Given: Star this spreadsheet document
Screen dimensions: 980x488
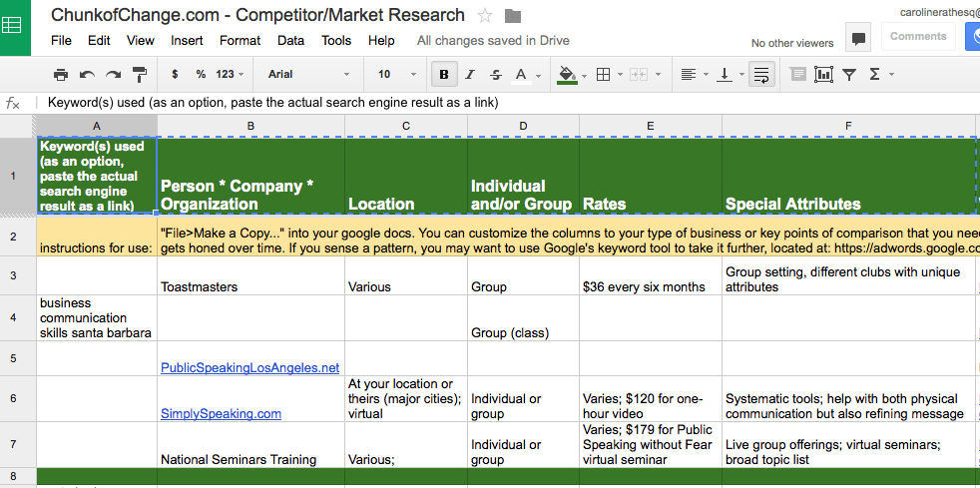Looking at the screenshot, I should [484, 16].
